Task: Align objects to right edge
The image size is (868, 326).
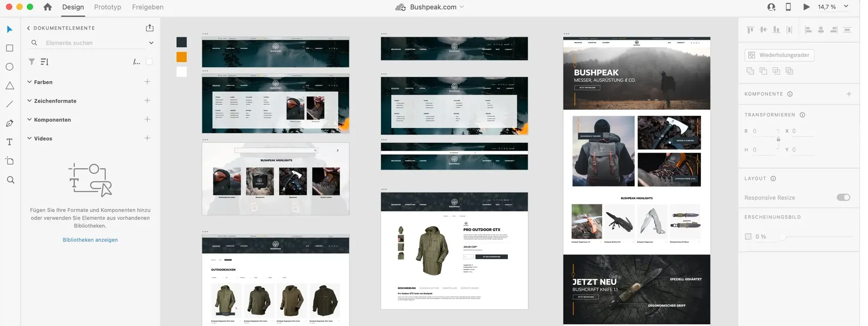Action: (x=834, y=30)
